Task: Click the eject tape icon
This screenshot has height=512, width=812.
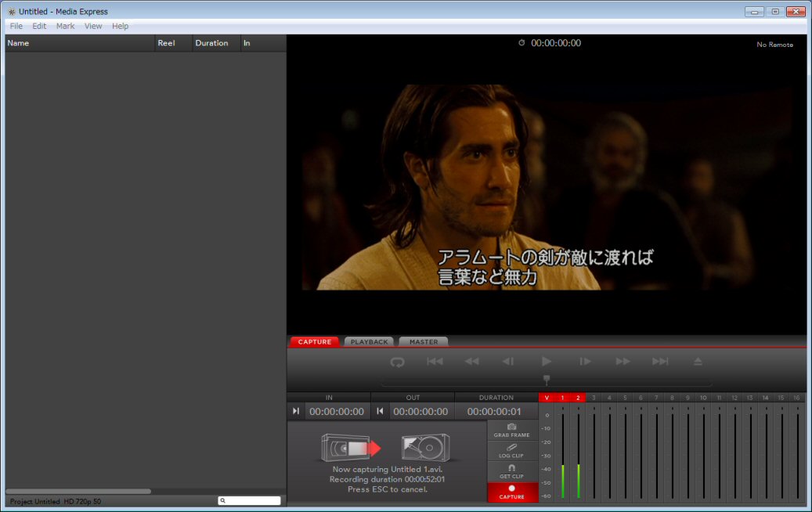Action: [x=698, y=362]
